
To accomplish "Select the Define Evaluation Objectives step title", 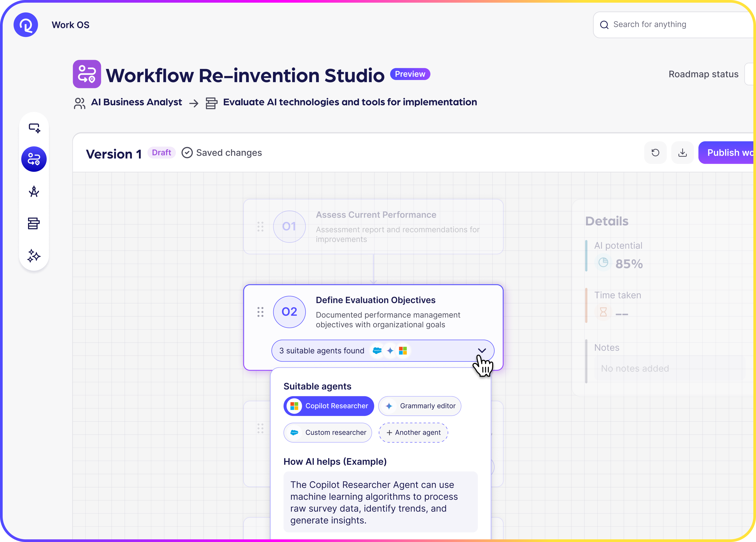I will point(375,300).
